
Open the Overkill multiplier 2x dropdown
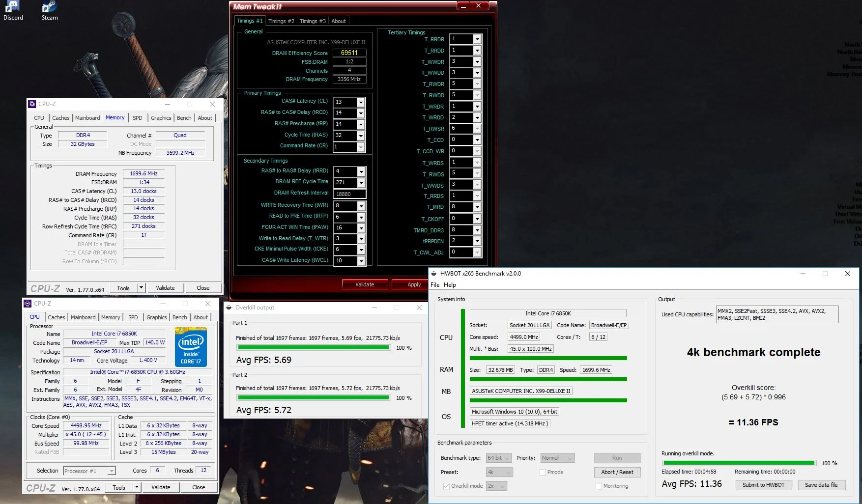coord(496,486)
